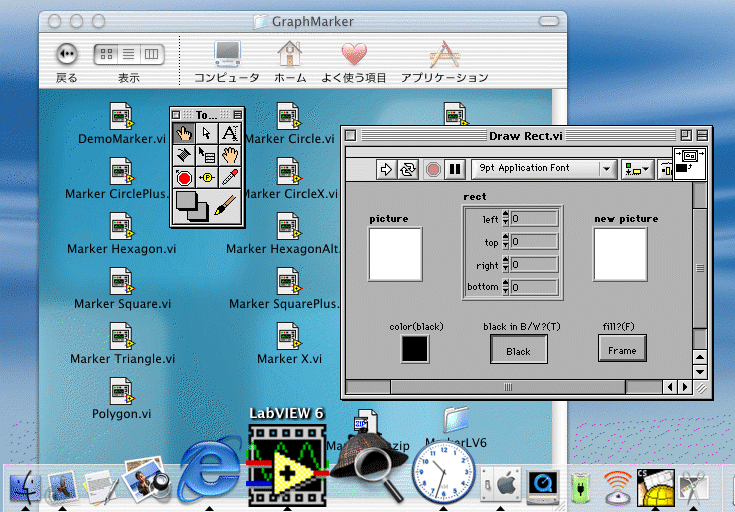The width and height of the screenshot is (735, 512).
Task: Click the Finder Applications toolbar item
Action: coord(444,55)
